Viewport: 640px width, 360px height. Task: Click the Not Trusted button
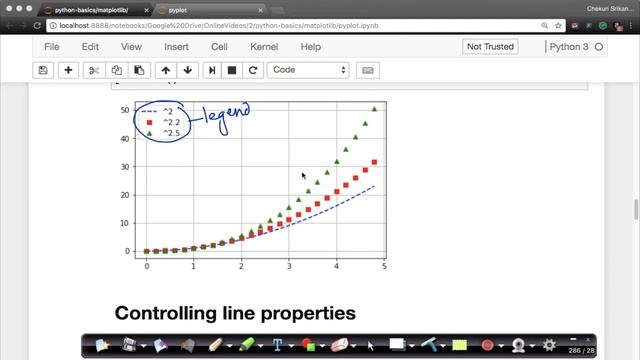[x=490, y=47]
